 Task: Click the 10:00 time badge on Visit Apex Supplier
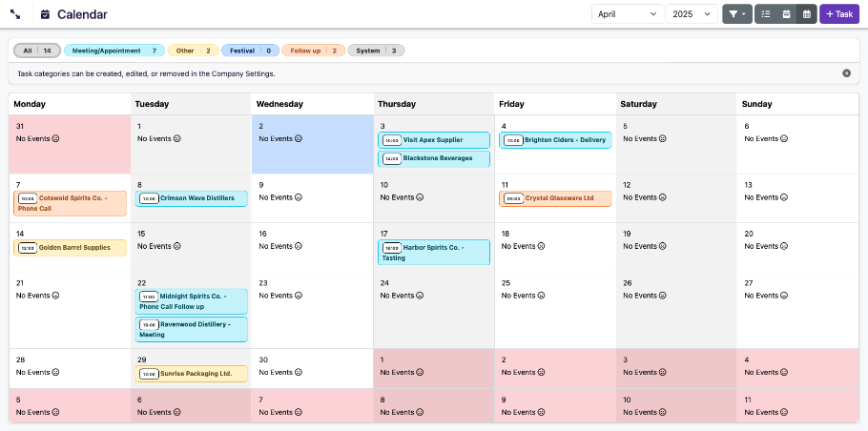tap(391, 140)
